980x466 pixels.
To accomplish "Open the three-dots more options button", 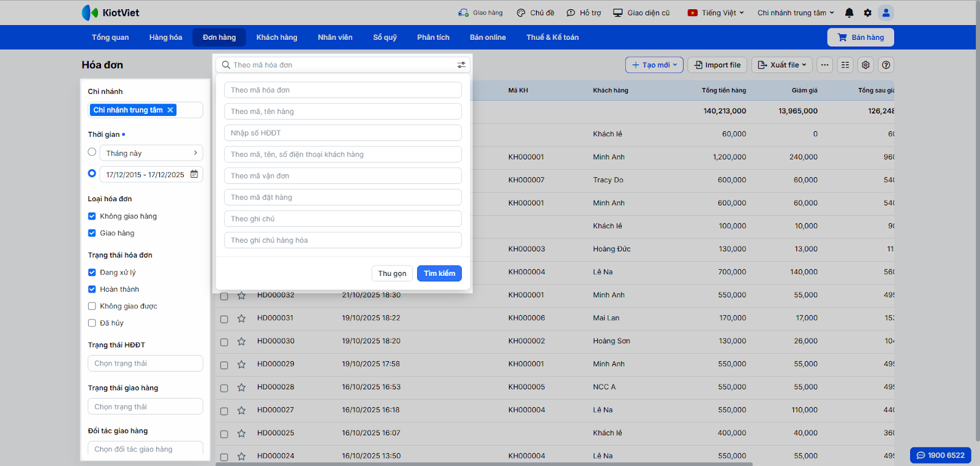I will pos(824,65).
